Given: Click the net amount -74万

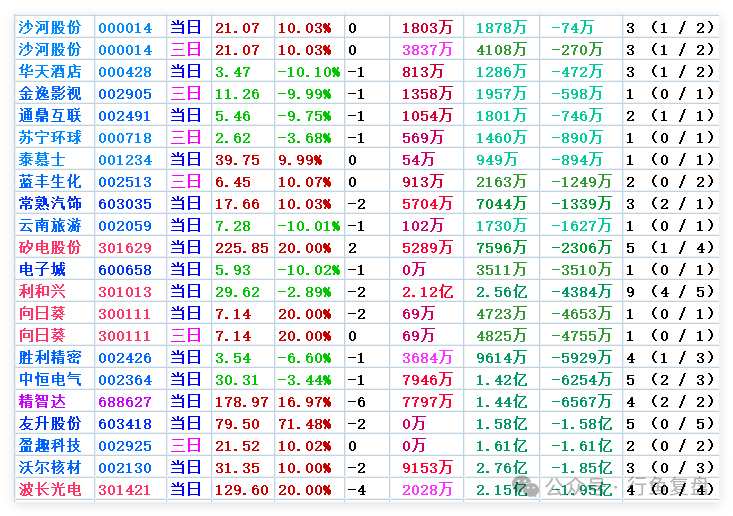Looking at the screenshot, I should pyautogui.click(x=572, y=28).
